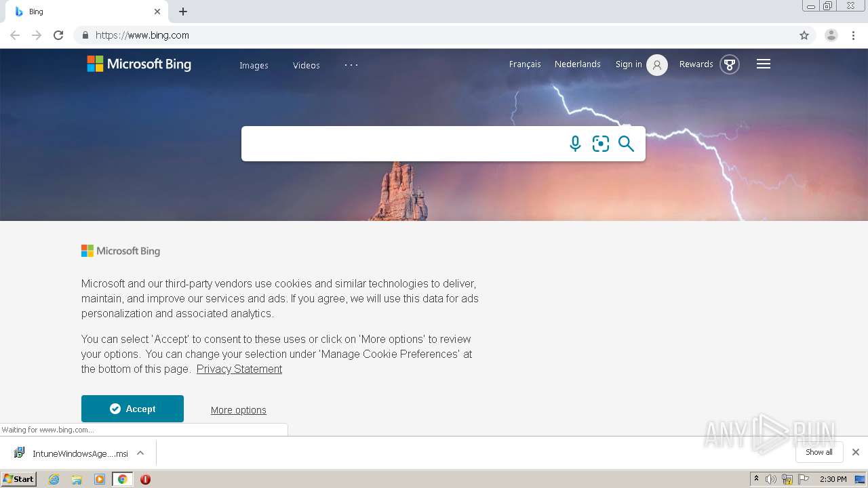Screen dimensions: 868x488
Task: Open visual search camera icon
Action: click(x=601, y=144)
